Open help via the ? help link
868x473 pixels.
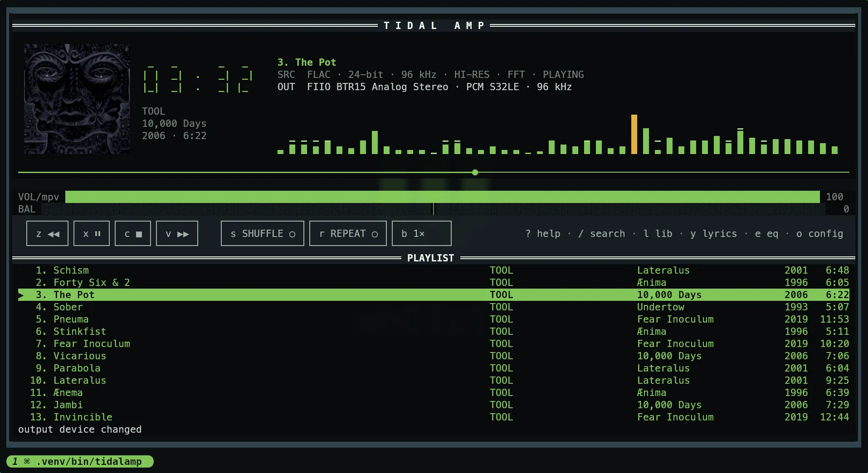(x=543, y=234)
